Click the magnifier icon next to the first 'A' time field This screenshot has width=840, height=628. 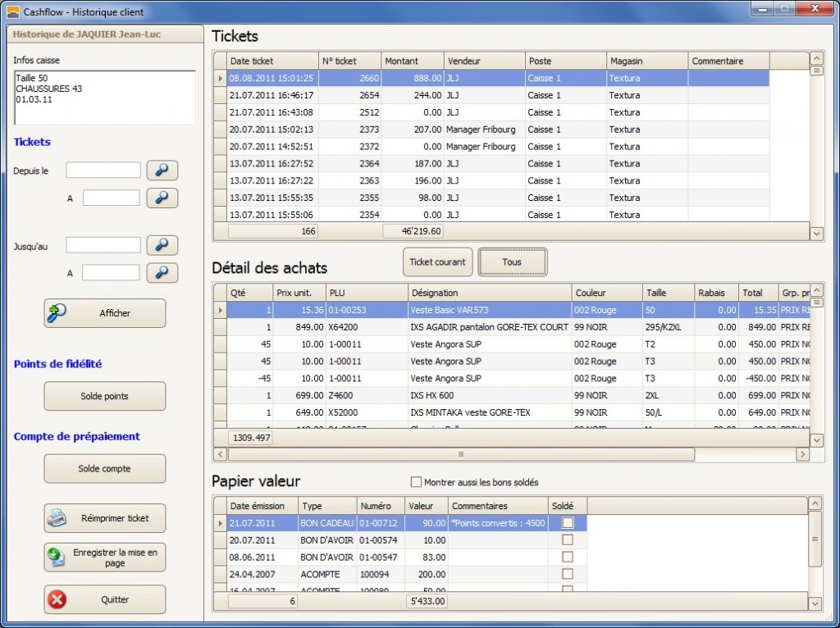pos(162,198)
